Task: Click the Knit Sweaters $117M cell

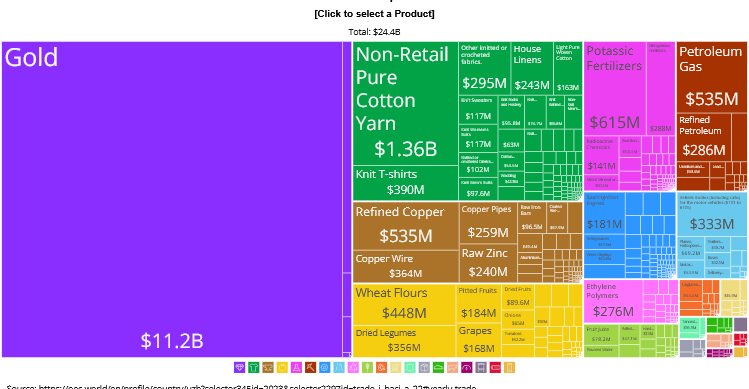Action: [478, 109]
